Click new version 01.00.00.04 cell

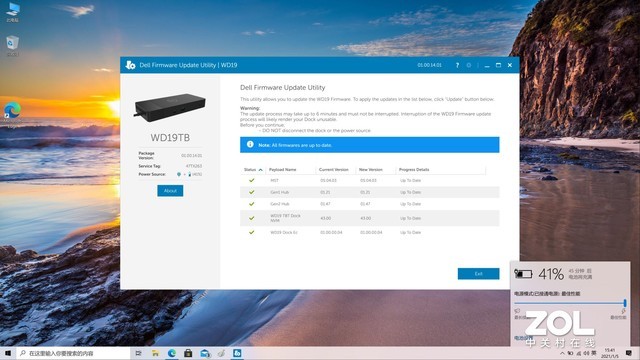(371, 233)
